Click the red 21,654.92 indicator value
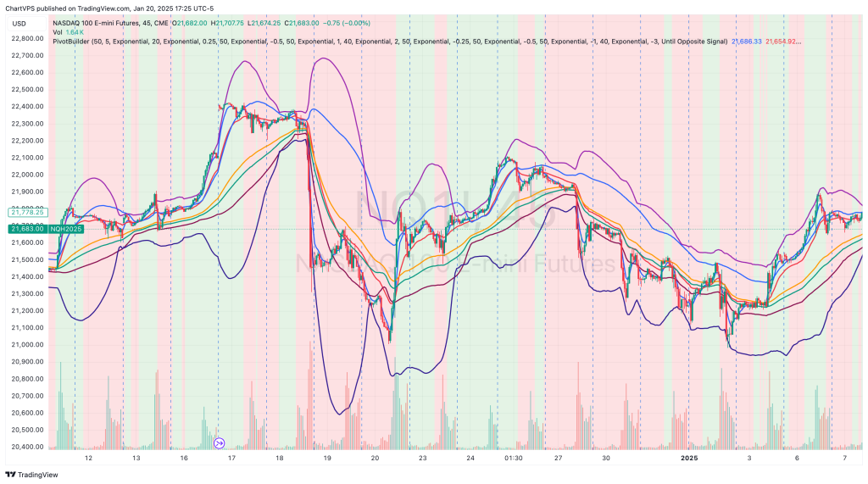The image size is (868, 484). [783, 41]
